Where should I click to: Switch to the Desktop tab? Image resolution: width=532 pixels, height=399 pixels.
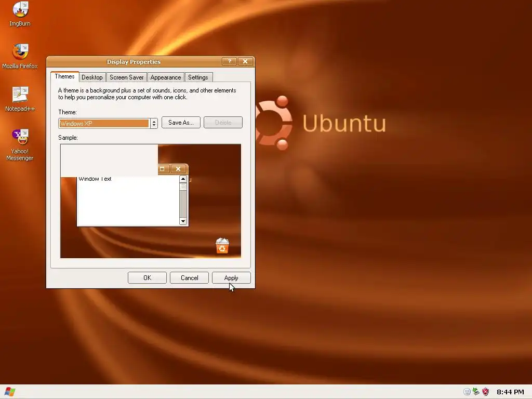pos(92,77)
